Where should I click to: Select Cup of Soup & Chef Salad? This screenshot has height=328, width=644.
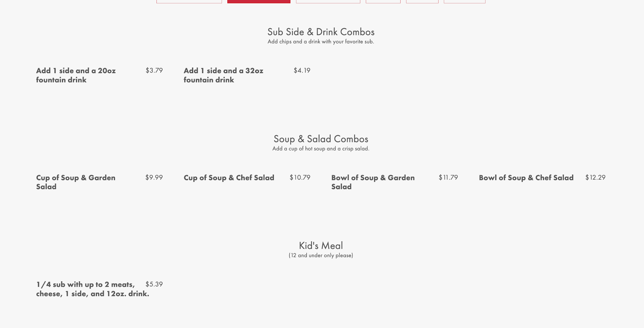(229, 178)
